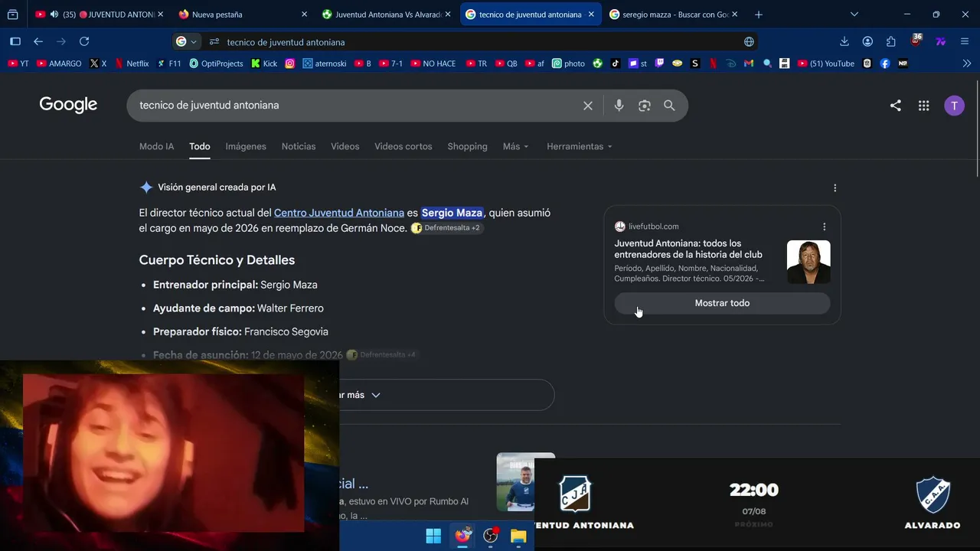Open the Firefox downloads panel
This screenshot has width=980, height=551.
tap(844, 42)
